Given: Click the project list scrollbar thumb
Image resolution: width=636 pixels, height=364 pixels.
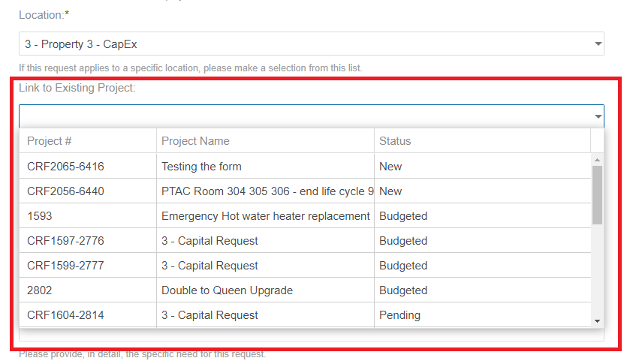Looking at the screenshot, I should point(597,194).
